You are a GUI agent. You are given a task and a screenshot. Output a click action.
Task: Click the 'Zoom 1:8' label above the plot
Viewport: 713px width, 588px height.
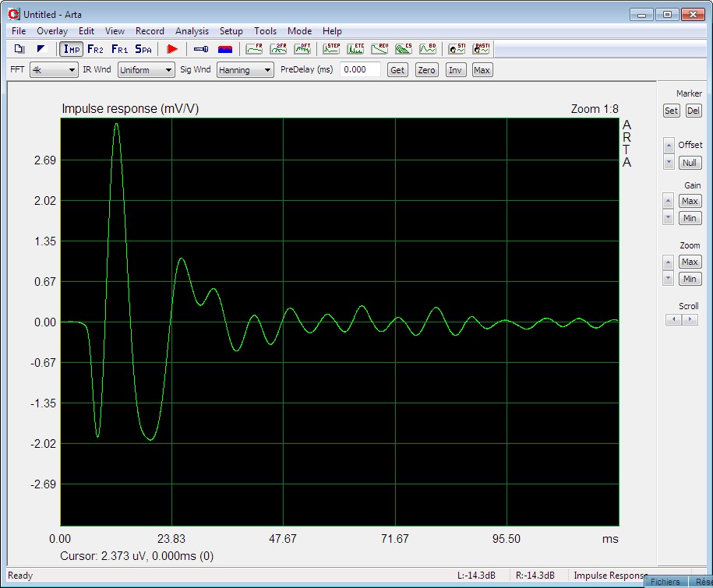pyautogui.click(x=595, y=109)
